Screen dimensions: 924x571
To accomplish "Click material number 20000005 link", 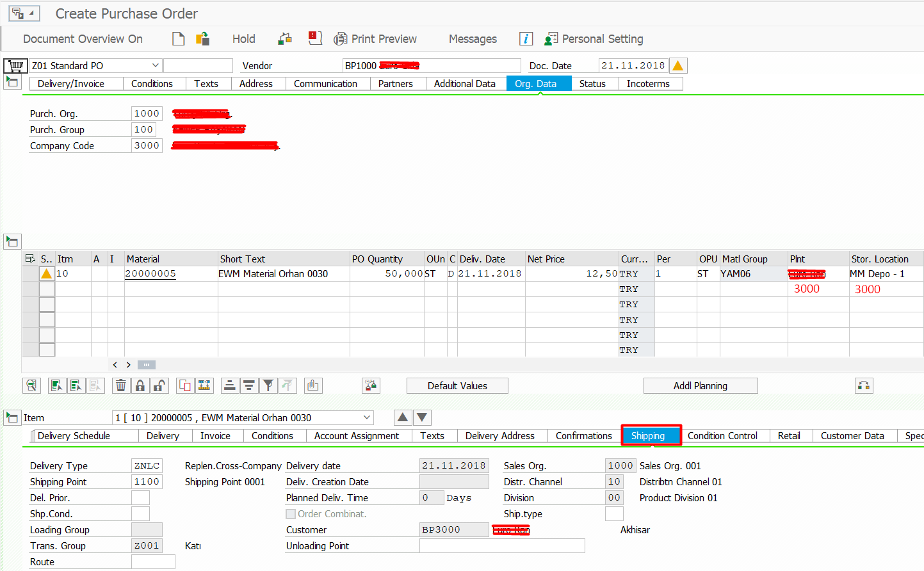I will click(150, 273).
